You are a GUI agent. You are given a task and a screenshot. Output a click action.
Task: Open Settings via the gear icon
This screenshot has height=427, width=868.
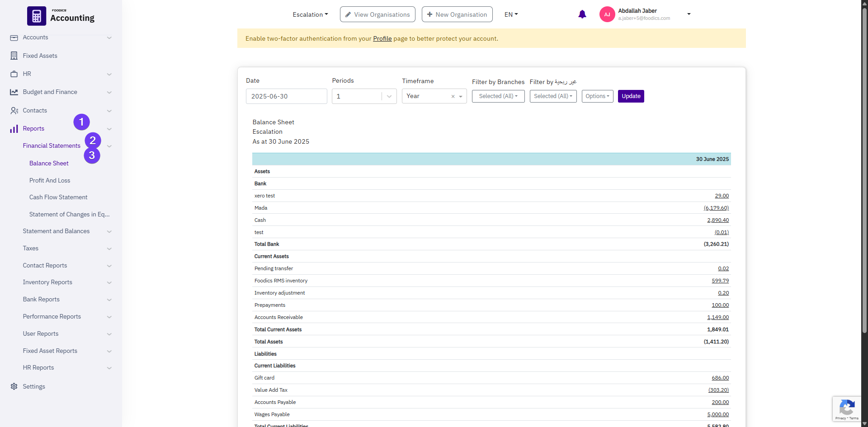pos(14,386)
